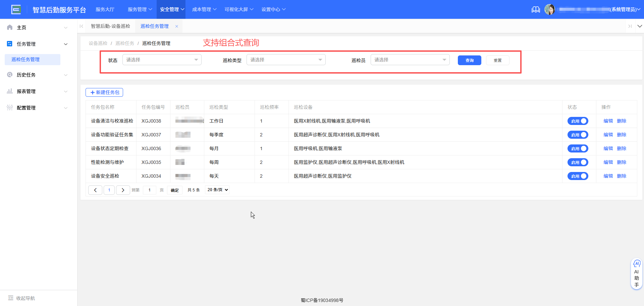Edit the XGJ0037 task package via 编辑 link
Image resolution: width=644 pixels, height=306 pixels.
(608, 134)
